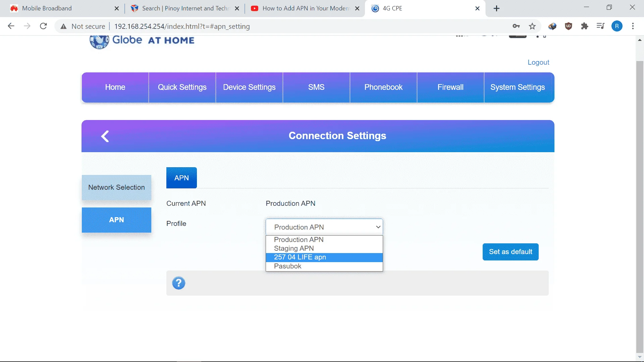Select Network Selection in the sidebar
This screenshot has height=362, width=644.
pyautogui.click(x=116, y=187)
